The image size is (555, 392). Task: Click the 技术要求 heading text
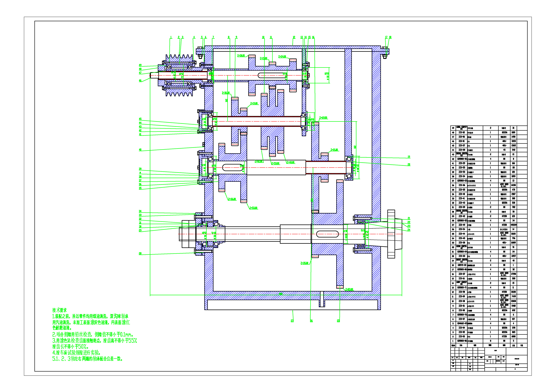pyautogui.click(x=59, y=310)
